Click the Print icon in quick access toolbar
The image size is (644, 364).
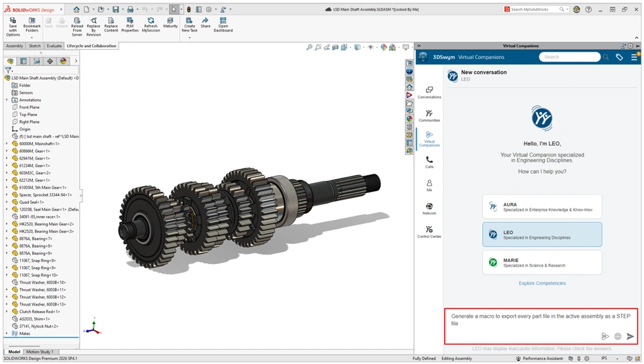pyautogui.click(x=130, y=9)
